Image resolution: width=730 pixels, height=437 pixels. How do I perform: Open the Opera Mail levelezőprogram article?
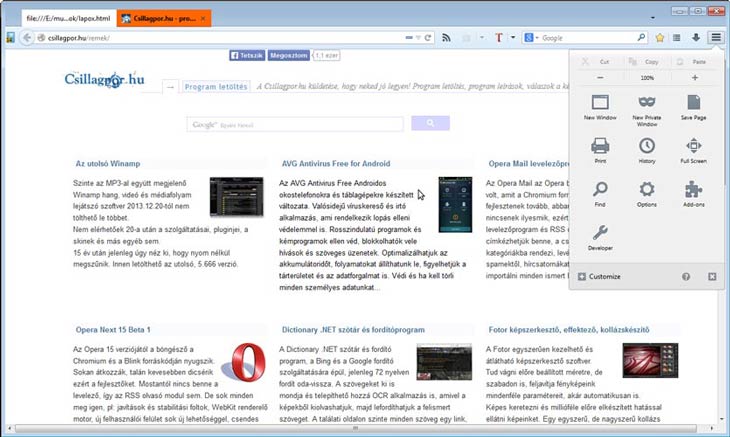coord(528,164)
